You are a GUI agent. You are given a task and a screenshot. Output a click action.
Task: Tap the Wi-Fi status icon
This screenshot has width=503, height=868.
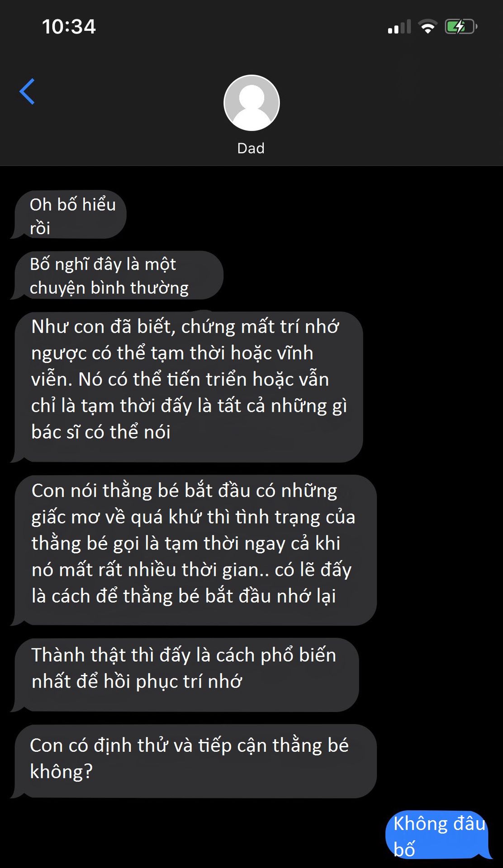click(x=427, y=27)
